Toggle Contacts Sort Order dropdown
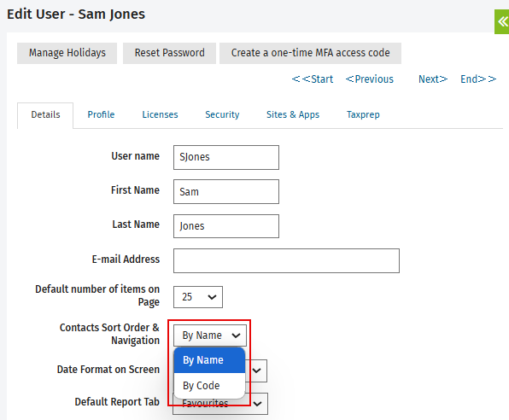The width and height of the screenshot is (509, 420). pos(210,335)
